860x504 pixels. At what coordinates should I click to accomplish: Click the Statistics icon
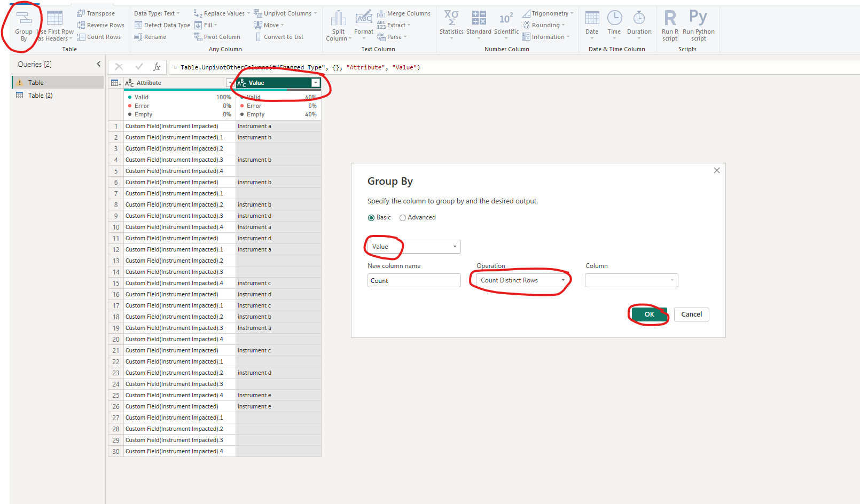451,18
